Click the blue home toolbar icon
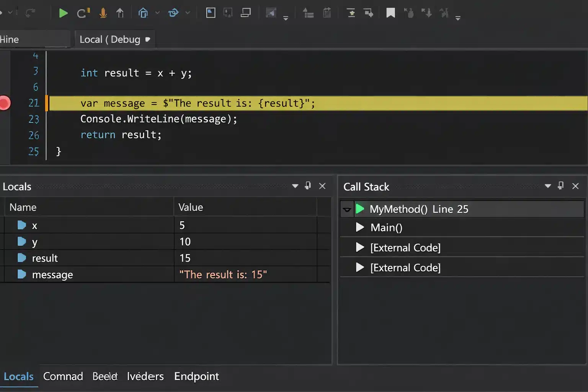This screenshot has height=392, width=588. click(144, 13)
